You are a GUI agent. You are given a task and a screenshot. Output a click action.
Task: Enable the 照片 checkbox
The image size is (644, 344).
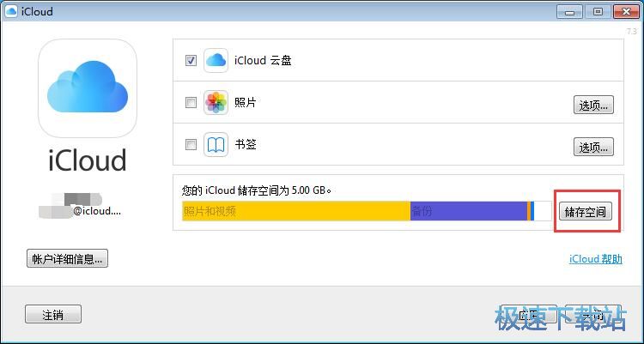[191, 103]
